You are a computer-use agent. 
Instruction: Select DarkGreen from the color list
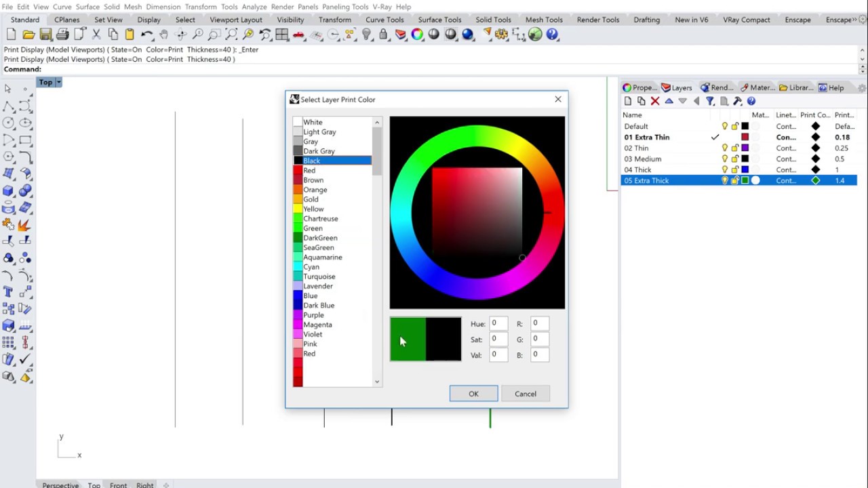[x=332, y=238]
